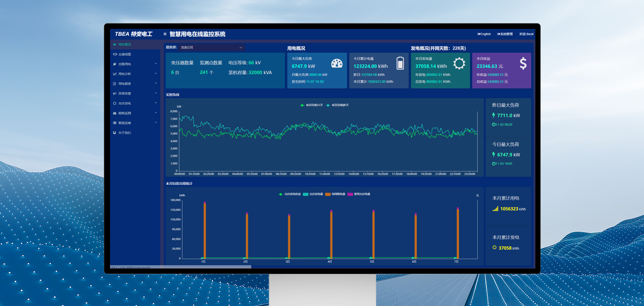
Task: Click the signal bars icon under 本月累计用电
Action: point(495,209)
